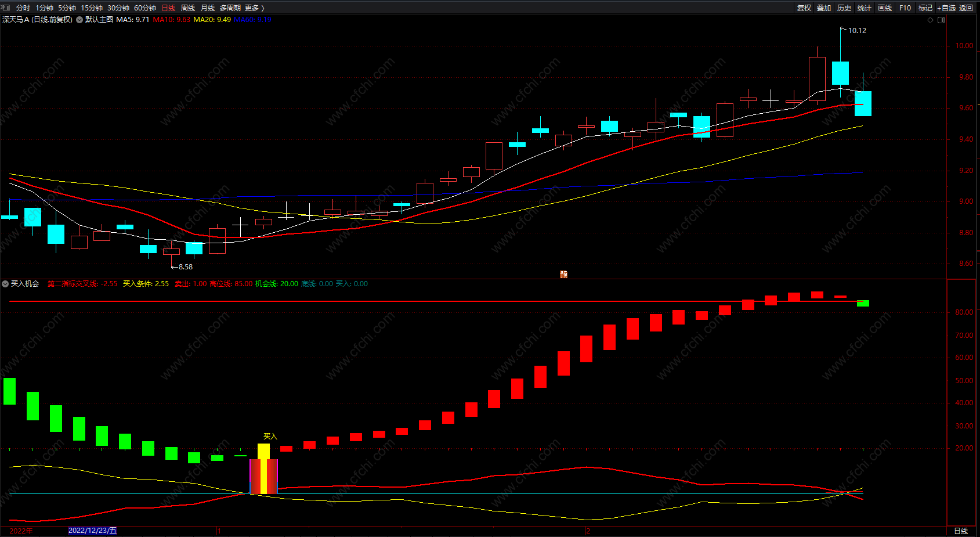The image size is (980, 537).
Task: Click the 底线: 0.00 label
Action: point(317,284)
